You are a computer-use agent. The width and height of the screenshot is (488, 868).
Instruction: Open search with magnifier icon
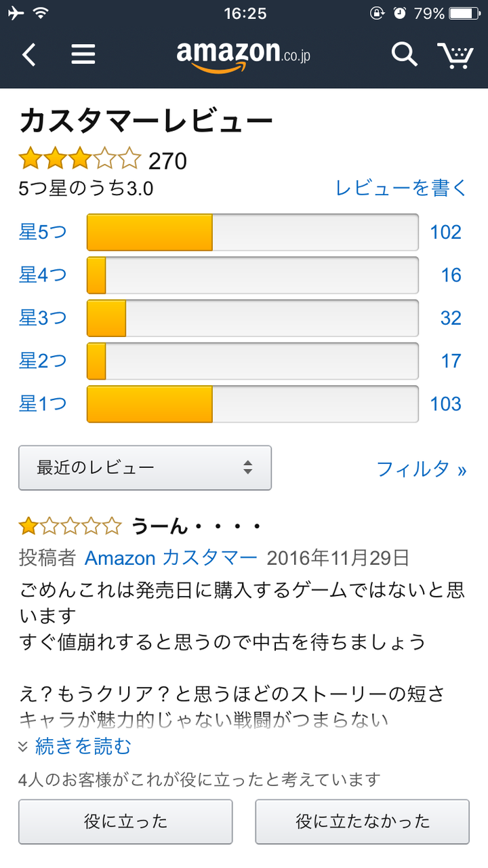click(x=404, y=54)
